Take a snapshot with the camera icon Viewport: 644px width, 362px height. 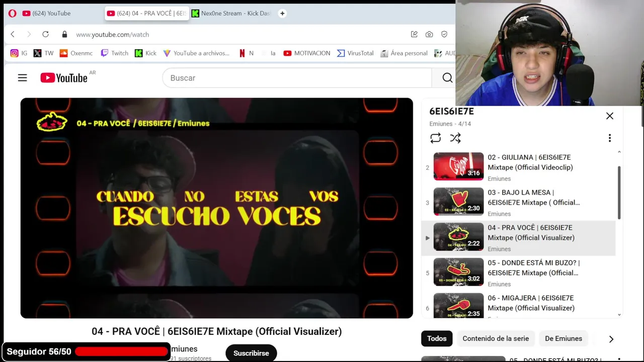coord(429,34)
